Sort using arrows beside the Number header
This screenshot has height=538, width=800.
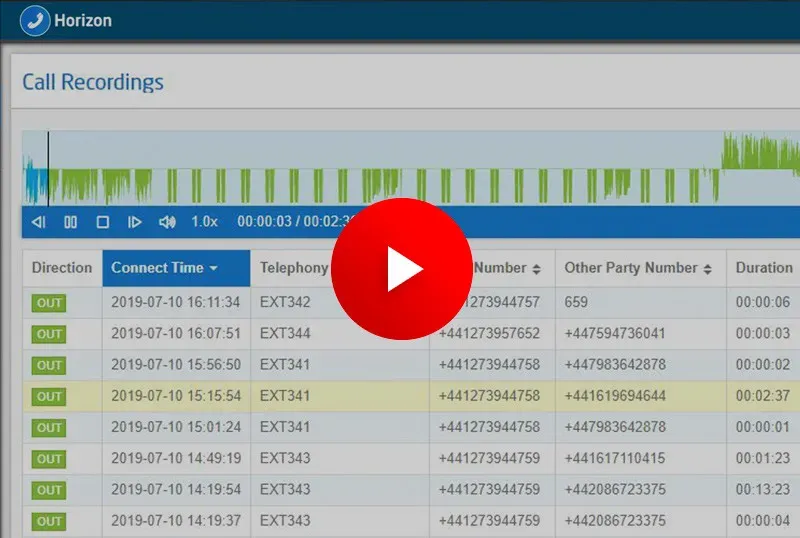click(x=536, y=269)
